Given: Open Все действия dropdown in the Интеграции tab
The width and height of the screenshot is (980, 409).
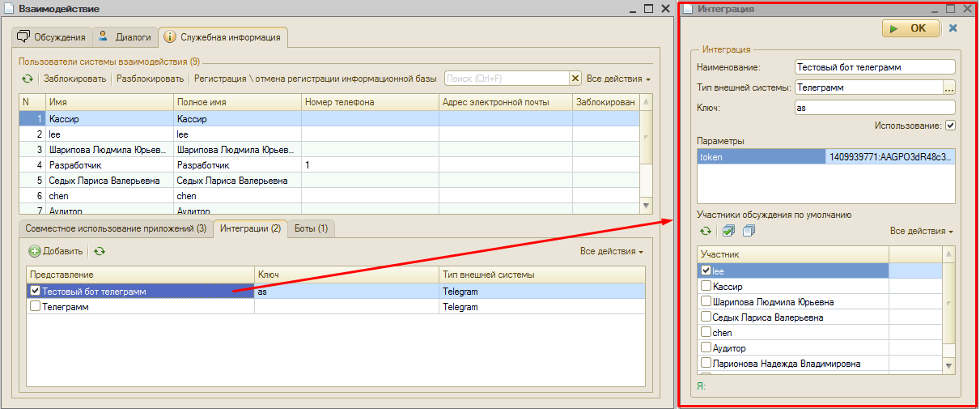Looking at the screenshot, I should pyautogui.click(x=612, y=252).
